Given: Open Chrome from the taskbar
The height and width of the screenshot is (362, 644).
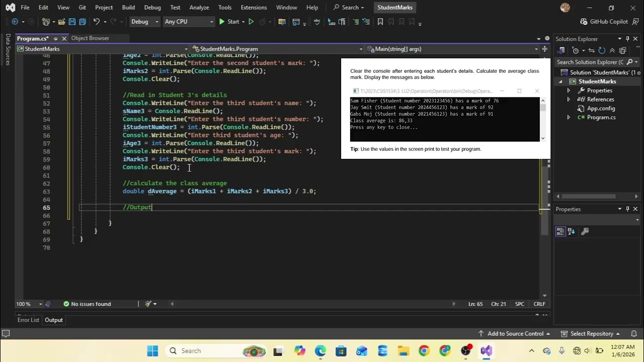Looking at the screenshot, I should 424,351.
